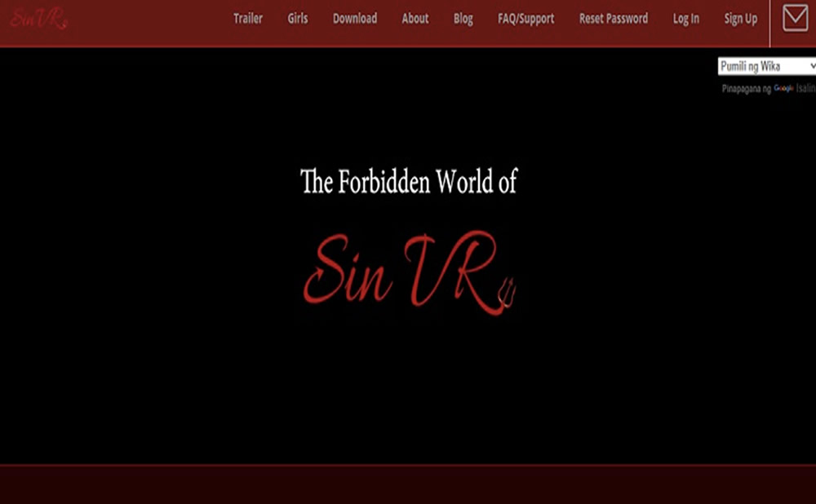Viewport: 816px width, 504px height.
Task: Open the Blog from the top navigation
Action: pyautogui.click(x=463, y=18)
